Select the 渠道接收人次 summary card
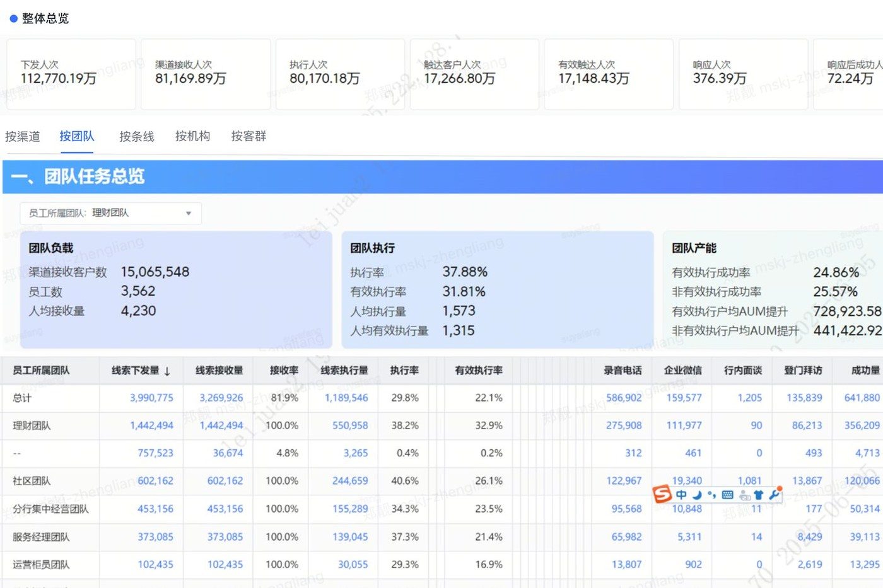This screenshot has width=883, height=588. (206, 74)
